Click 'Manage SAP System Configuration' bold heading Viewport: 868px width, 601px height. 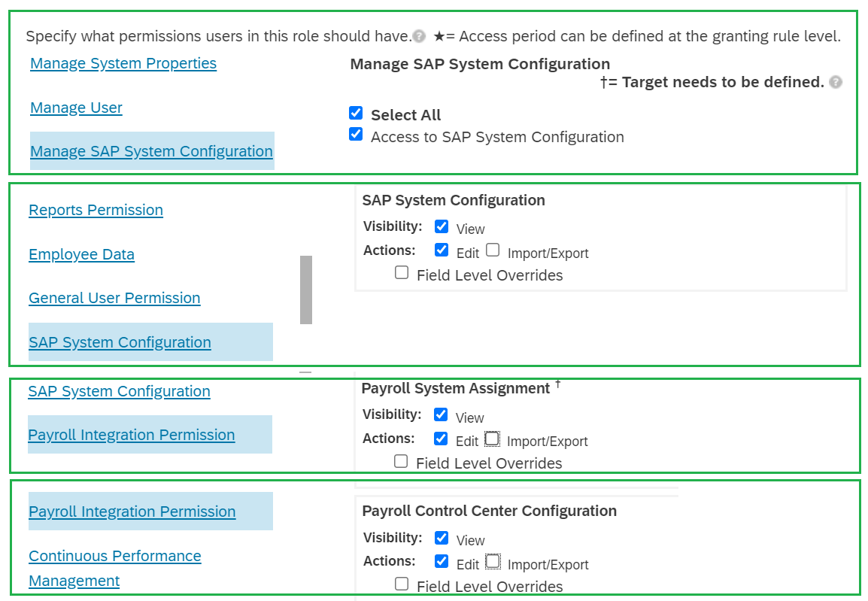480,64
